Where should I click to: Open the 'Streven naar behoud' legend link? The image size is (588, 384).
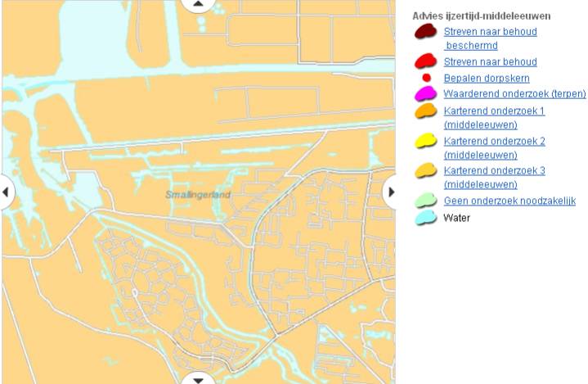pos(490,61)
